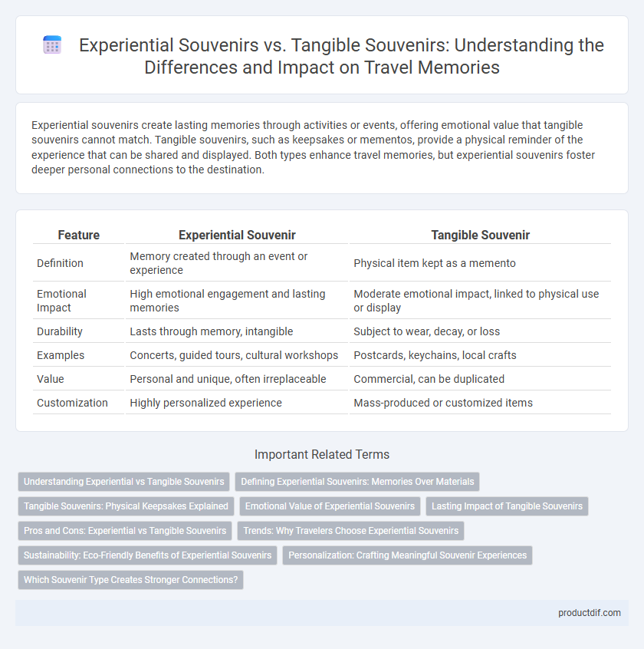Select 'Pros and Cons: Experiential vs Tangible Souvenirs'
The image size is (644, 649).
[x=125, y=531]
